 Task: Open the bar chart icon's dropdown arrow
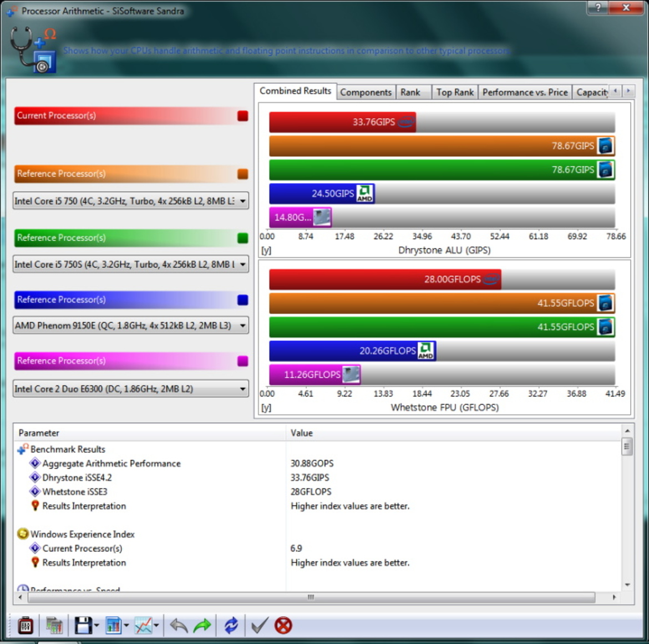click(126, 625)
